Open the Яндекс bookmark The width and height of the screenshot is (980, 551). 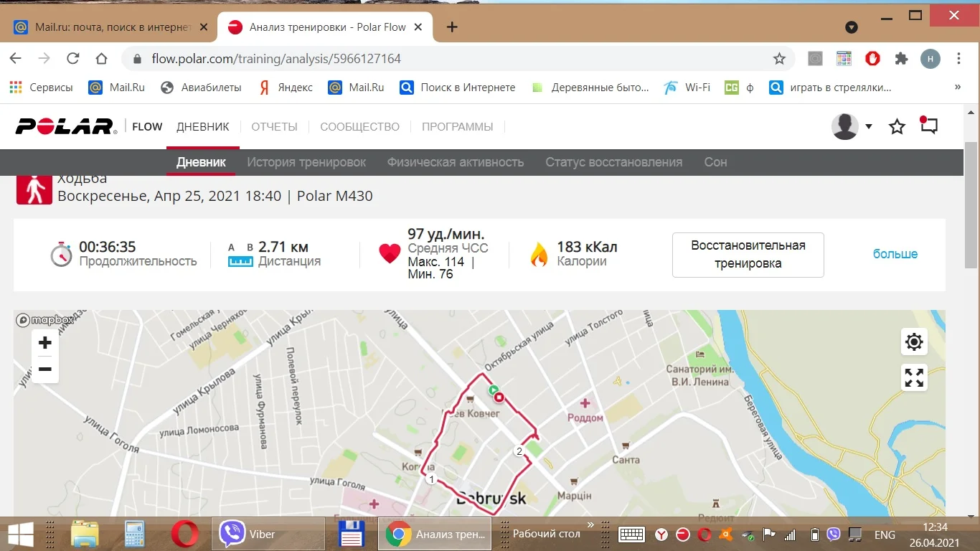pyautogui.click(x=286, y=88)
